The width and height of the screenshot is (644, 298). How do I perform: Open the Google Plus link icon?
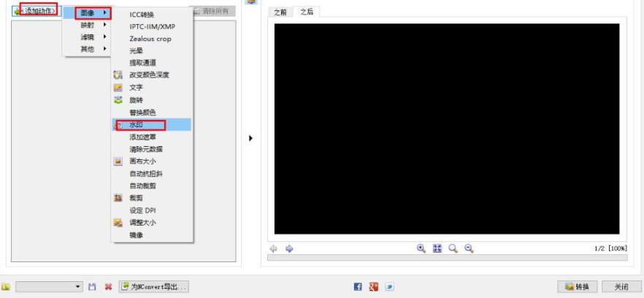[x=373, y=286]
